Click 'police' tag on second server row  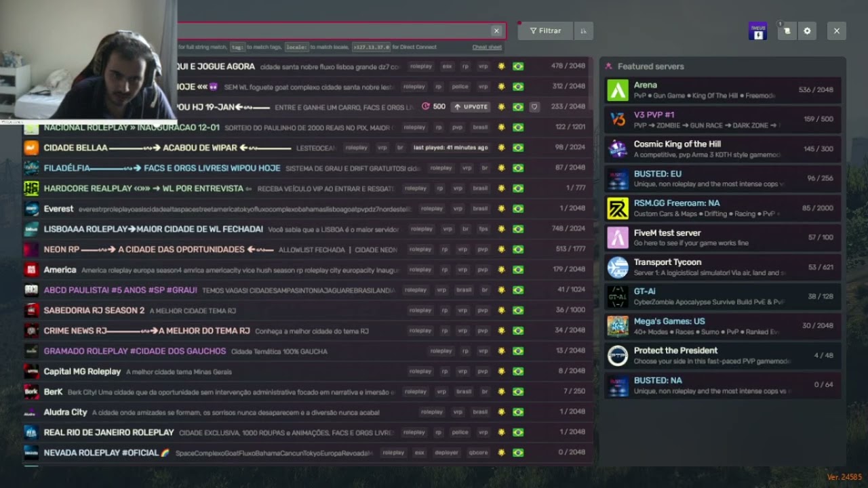pyautogui.click(x=460, y=87)
